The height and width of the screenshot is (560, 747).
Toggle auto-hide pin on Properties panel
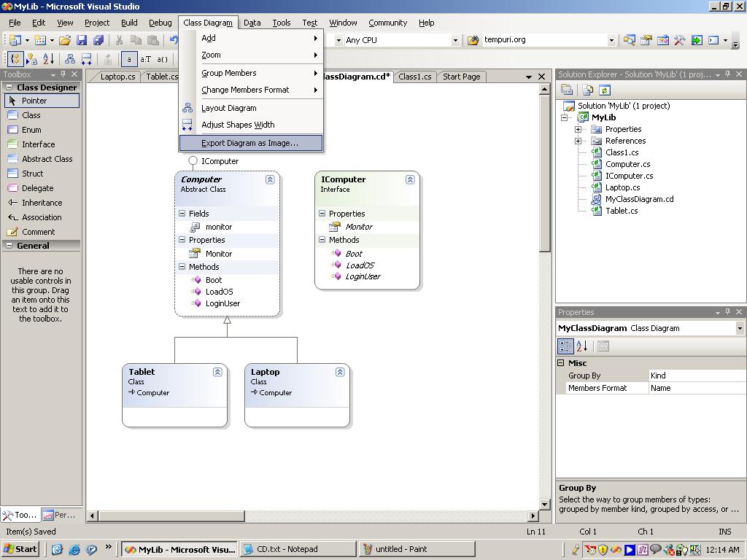point(727,312)
